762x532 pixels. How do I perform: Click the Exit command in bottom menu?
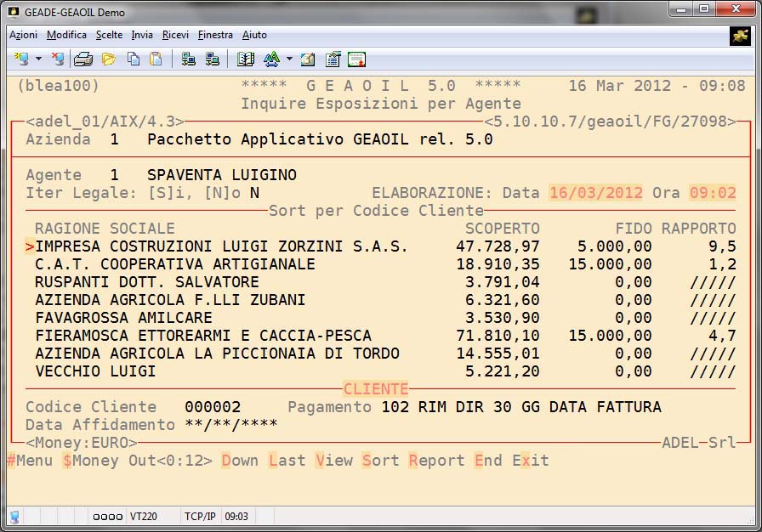pos(530,461)
